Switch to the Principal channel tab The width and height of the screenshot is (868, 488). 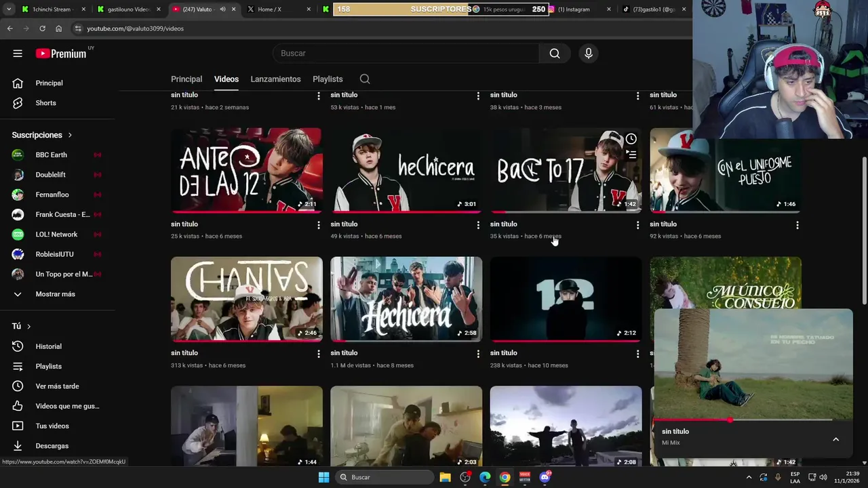click(186, 79)
